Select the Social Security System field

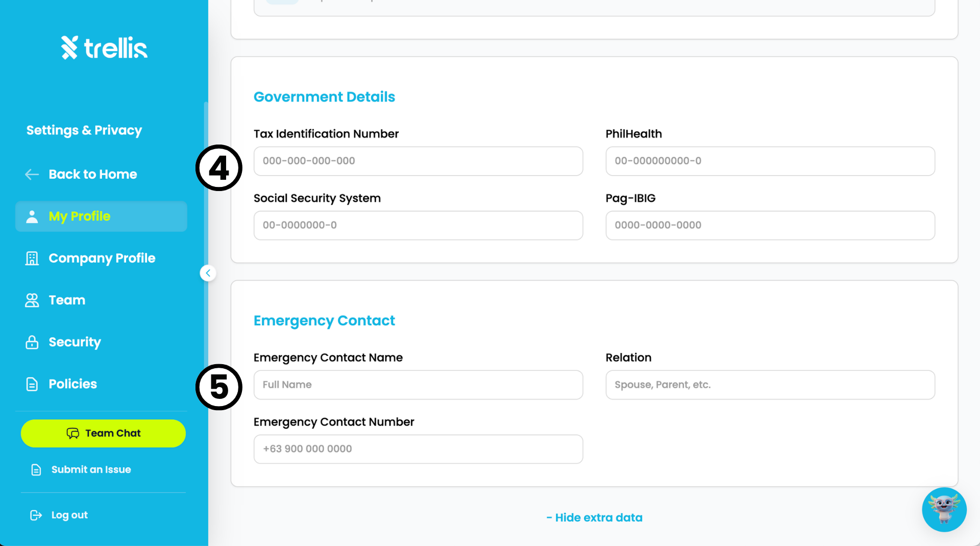(418, 225)
